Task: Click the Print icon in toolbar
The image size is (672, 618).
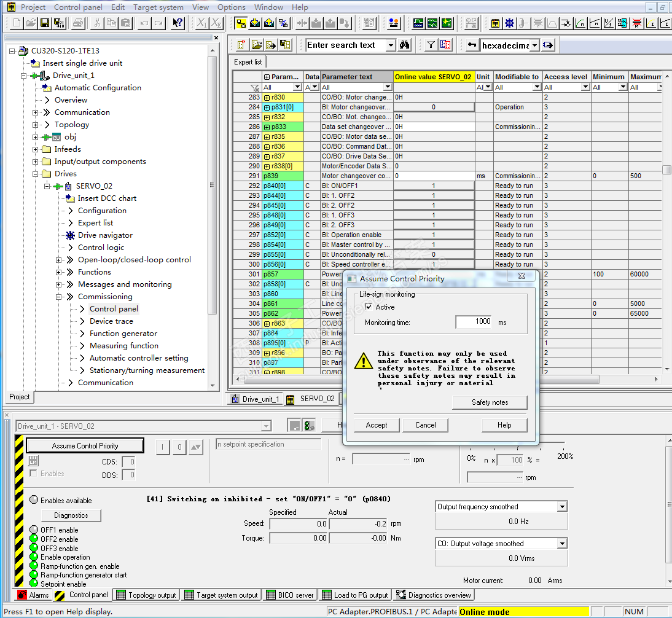Action: click(x=78, y=23)
